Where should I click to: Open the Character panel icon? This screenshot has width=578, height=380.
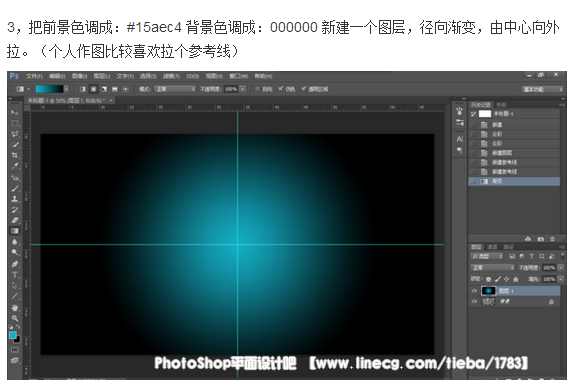459,139
